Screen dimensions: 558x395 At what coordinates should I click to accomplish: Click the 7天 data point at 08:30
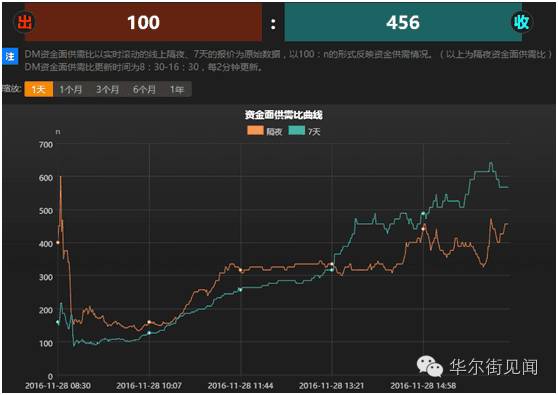58,322
